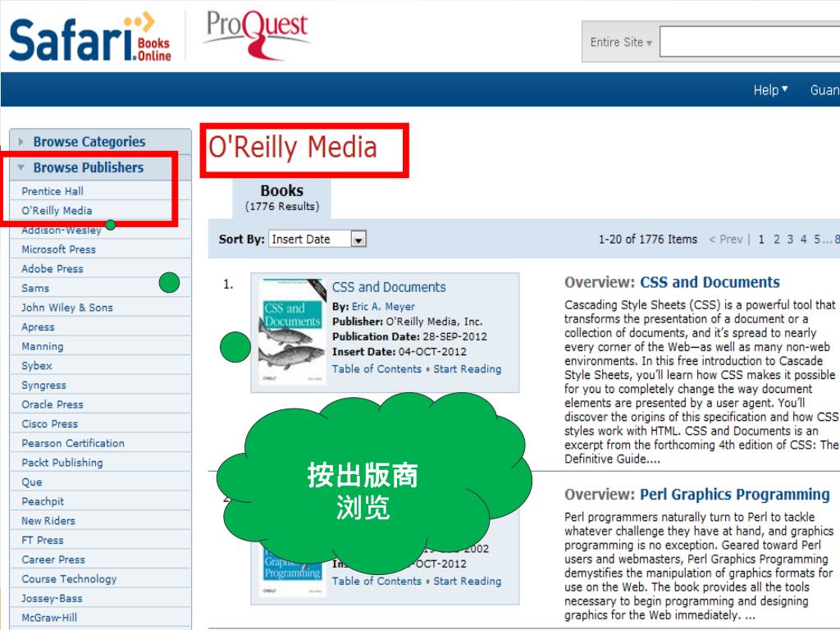
Task: Select Syngress publisher
Action: 43,386
